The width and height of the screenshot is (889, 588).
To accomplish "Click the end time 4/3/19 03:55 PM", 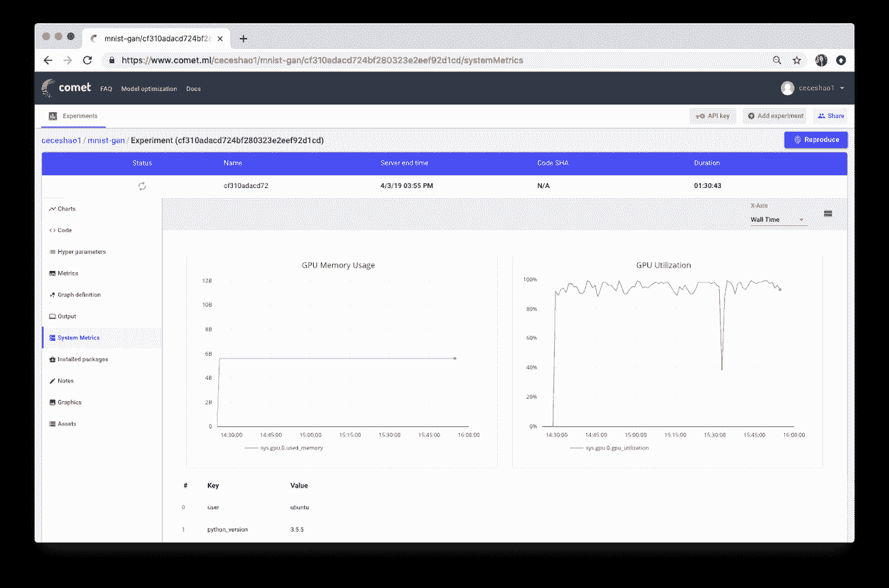I will pyautogui.click(x=406, y=186).
